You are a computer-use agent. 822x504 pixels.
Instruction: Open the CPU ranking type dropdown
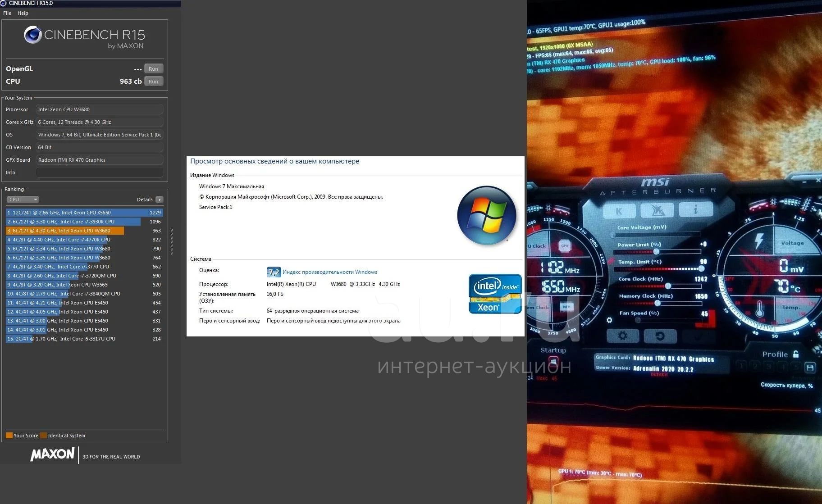23,200
